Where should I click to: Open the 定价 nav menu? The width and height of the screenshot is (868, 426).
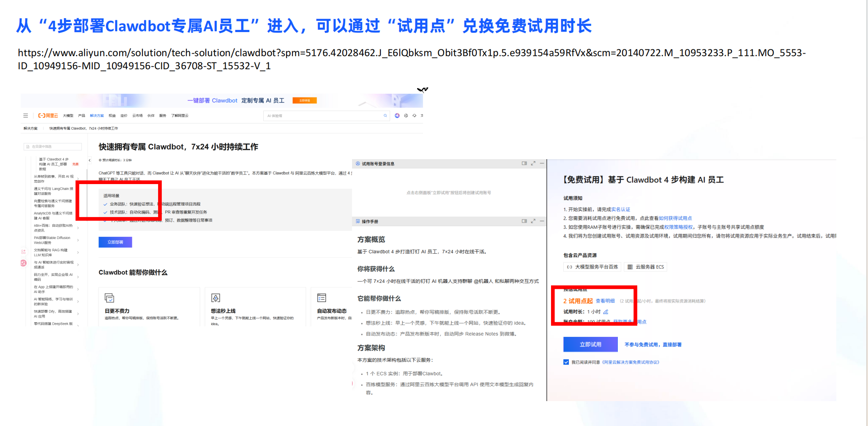(124, 116)
